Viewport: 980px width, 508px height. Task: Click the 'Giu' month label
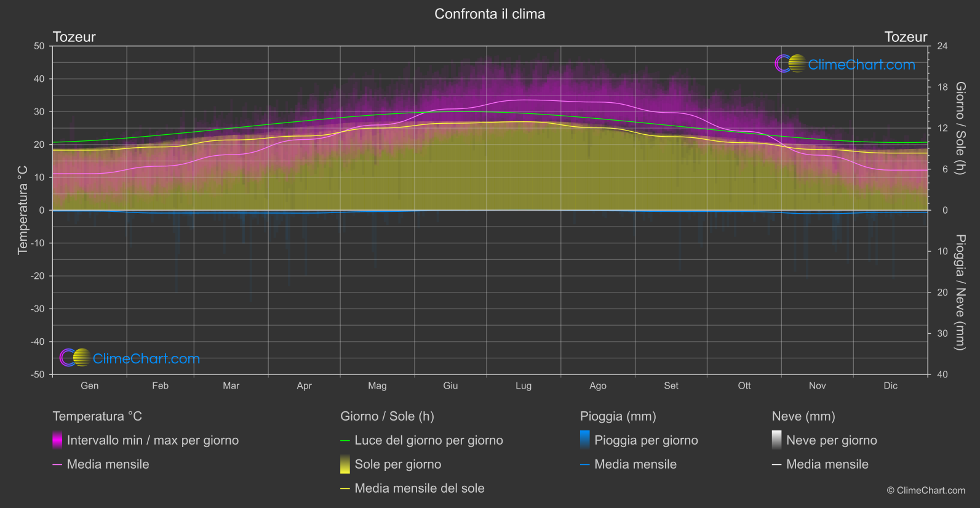(450, 385)
